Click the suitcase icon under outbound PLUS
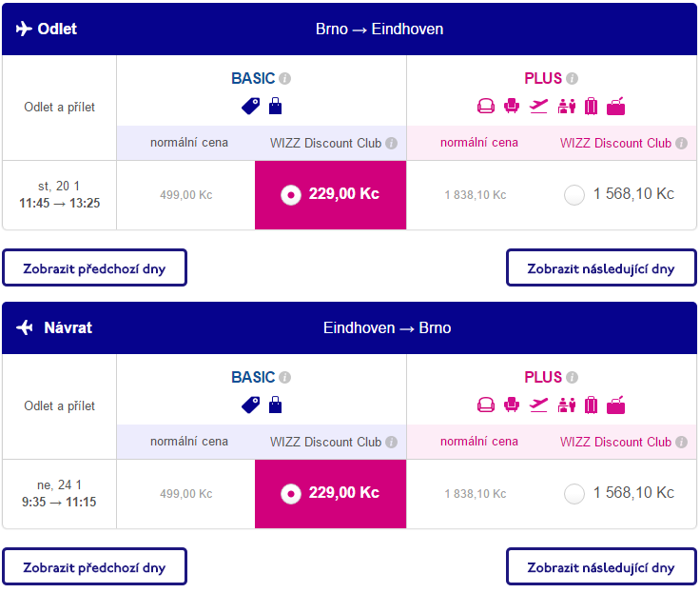The image size is (700, 593). point(591,106)
